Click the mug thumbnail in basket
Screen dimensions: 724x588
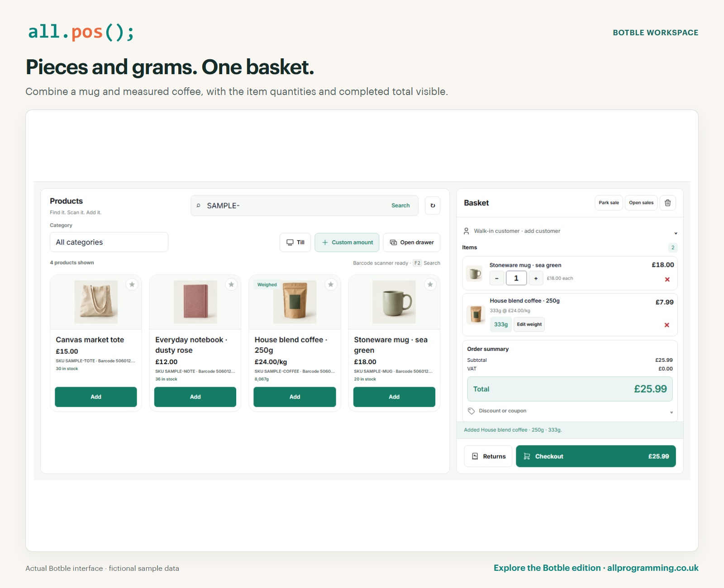(475, 273)
